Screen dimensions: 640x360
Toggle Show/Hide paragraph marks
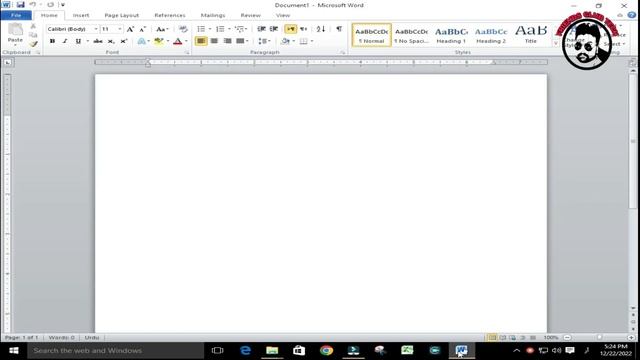click(x=339, y=29)
